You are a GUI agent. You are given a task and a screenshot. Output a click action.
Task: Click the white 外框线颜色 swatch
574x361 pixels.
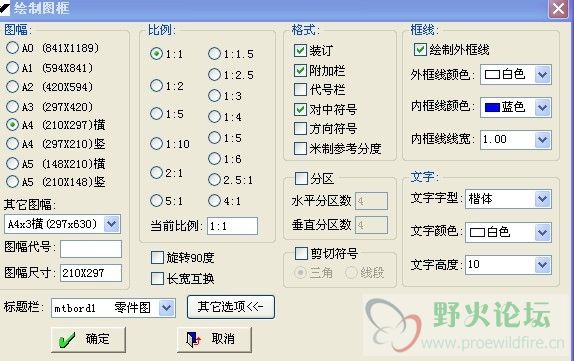pos(492,75)
